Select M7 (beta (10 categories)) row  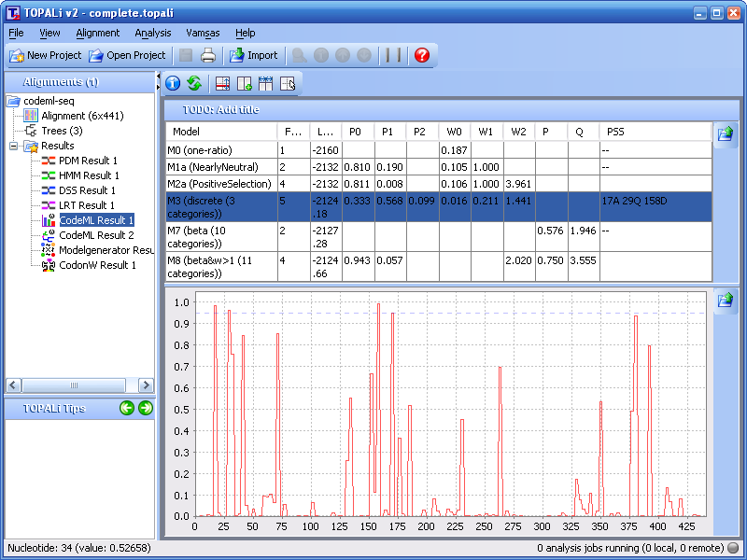pyautogui.click(x=439, y=237)
